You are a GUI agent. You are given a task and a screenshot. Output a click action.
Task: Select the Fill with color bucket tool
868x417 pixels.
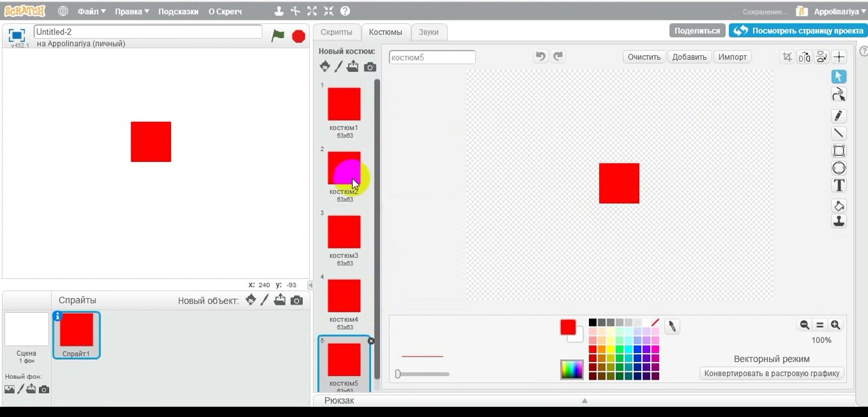click(839, 205)
